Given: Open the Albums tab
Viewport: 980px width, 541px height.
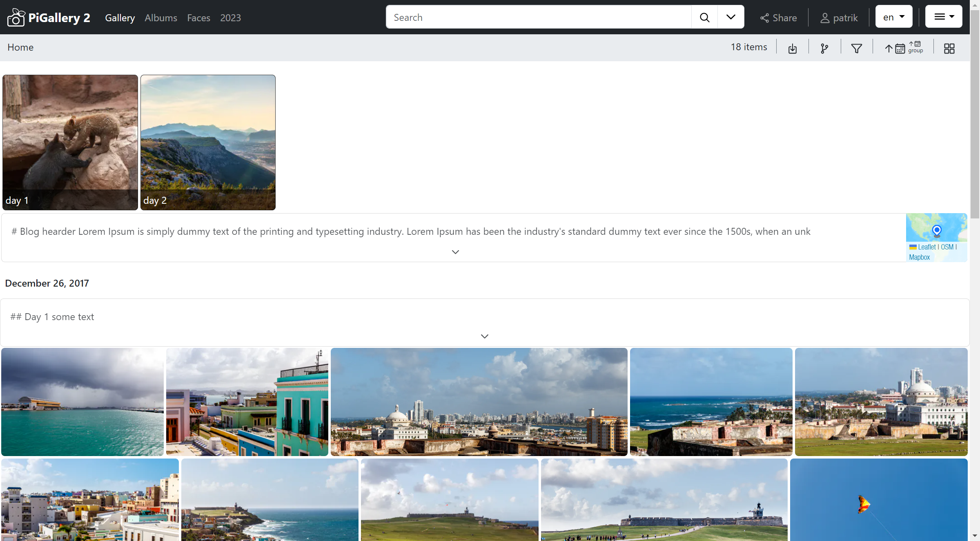Looking at the screenshot, I should click(x=161, y=18).
